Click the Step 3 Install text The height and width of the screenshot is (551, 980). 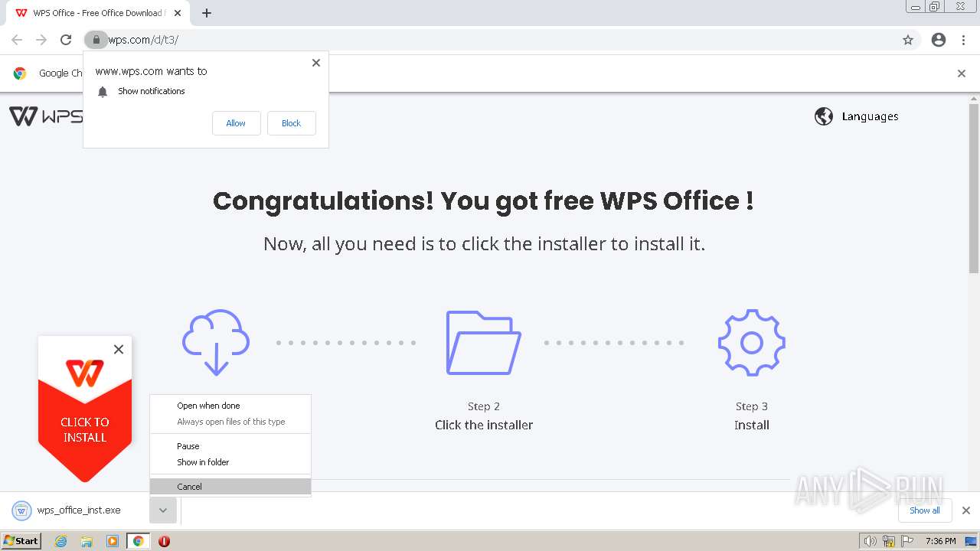point(752,416)
